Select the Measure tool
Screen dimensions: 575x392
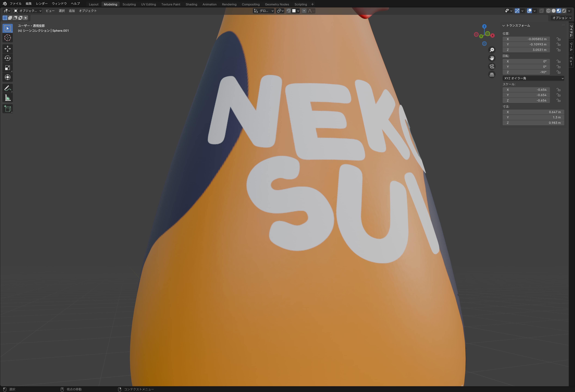coord(7,98)
